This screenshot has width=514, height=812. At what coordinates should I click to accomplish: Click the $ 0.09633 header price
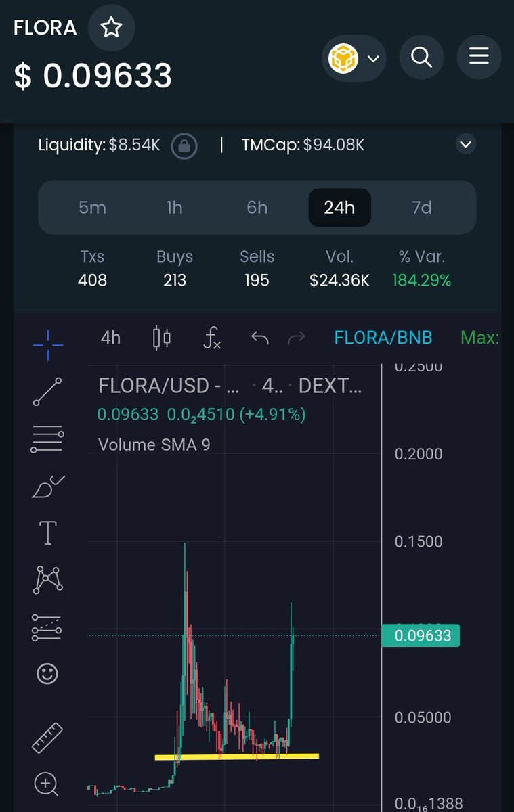coord(93,76)
